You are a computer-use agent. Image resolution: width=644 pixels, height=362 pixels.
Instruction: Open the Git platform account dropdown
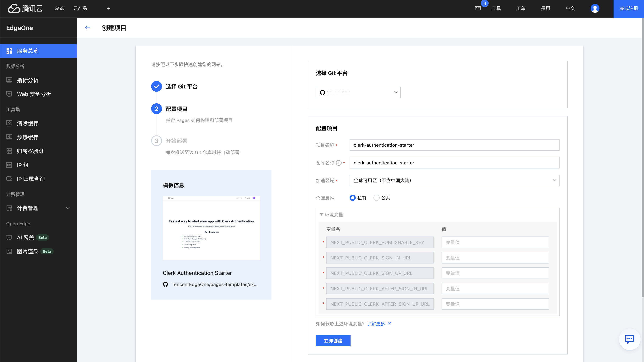[358, 93]
